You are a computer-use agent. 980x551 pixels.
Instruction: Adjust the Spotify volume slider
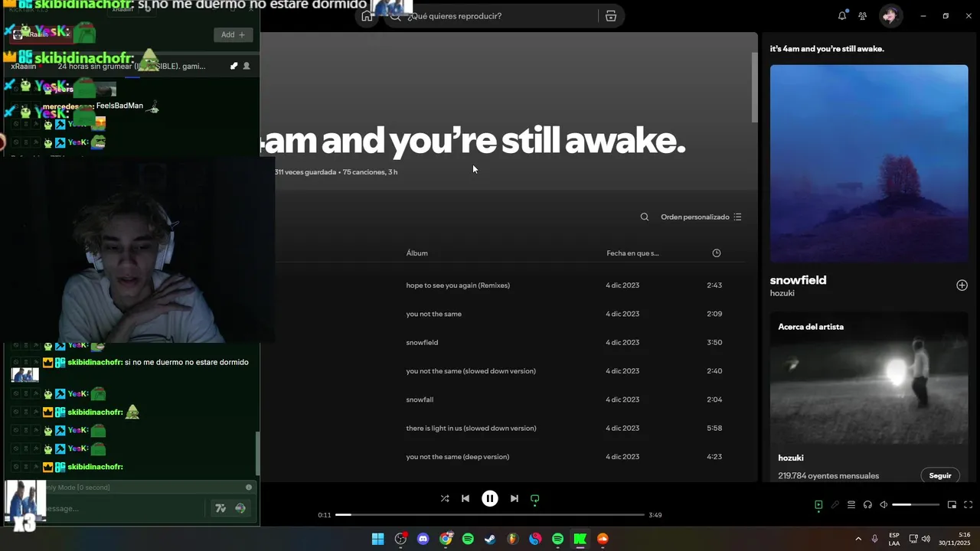(x=916, y=505)
